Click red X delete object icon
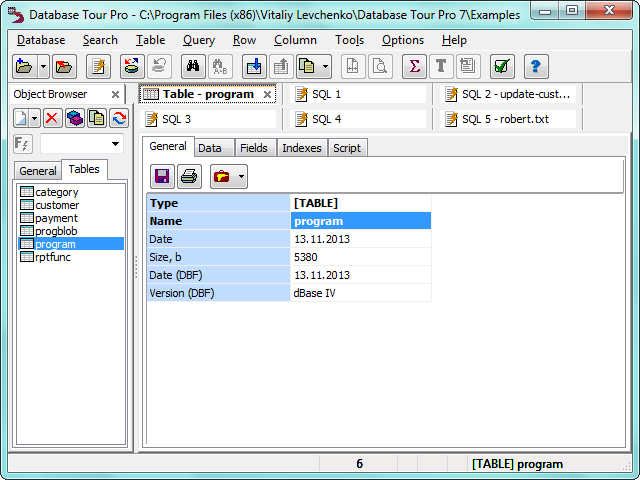The height and width of the screenshot is (480, 640). click(52, 118)
